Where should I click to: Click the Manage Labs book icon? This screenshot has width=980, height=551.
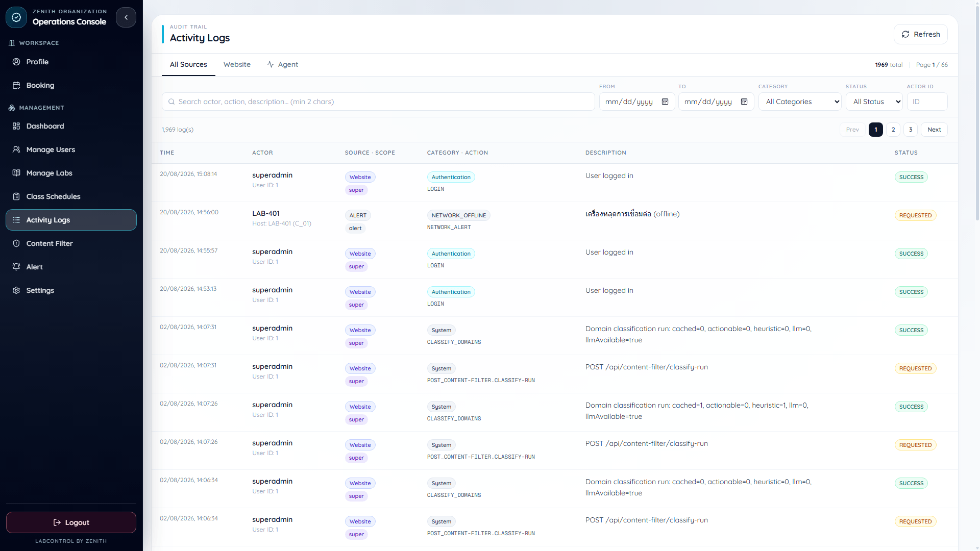16,173
